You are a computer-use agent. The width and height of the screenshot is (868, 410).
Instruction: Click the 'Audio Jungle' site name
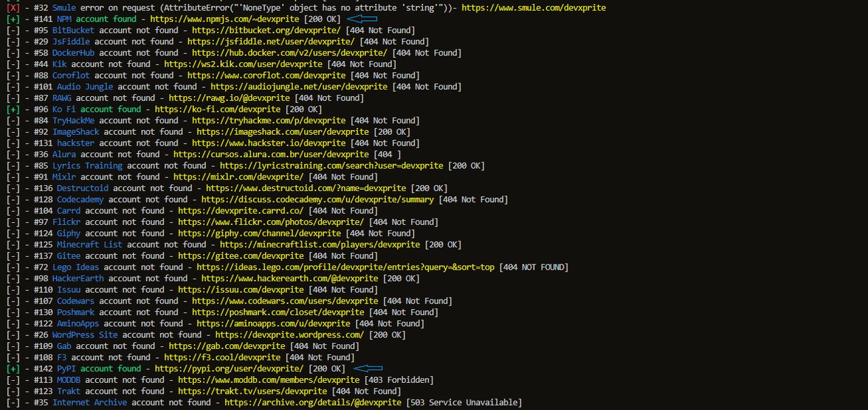pyautogui.click(x=85, y=87)
